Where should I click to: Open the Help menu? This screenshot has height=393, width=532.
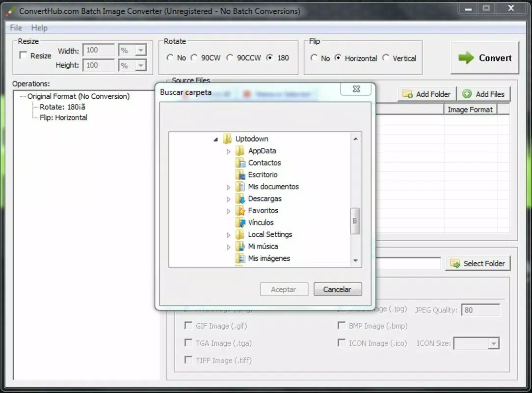(x=39, y=28)
